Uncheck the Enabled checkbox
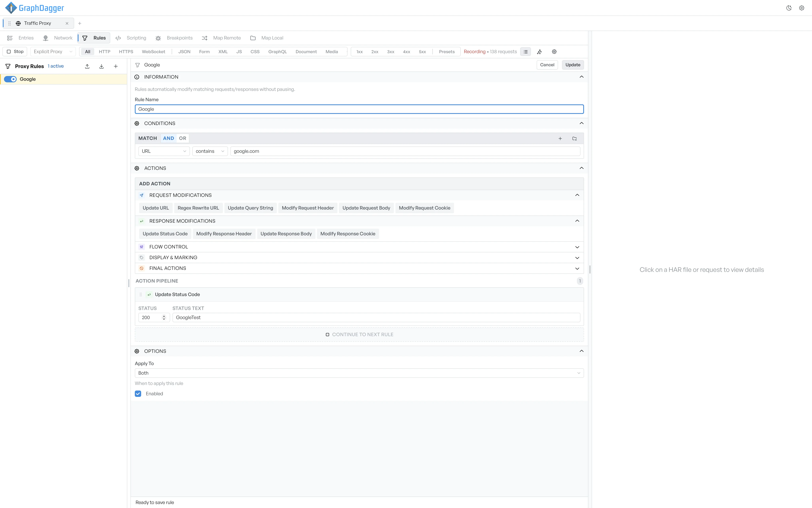Screen dimensions: 812x508 138,394
